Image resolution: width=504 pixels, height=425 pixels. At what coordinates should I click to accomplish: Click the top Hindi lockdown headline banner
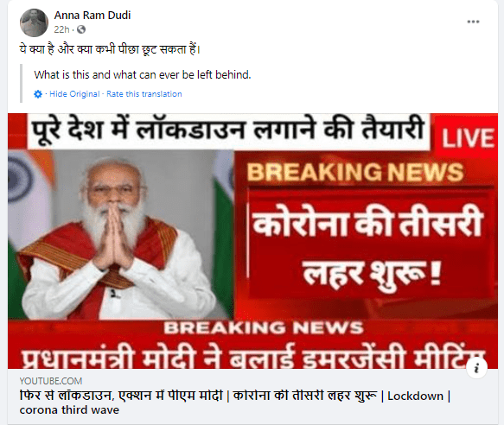click(x=229, y=130)
